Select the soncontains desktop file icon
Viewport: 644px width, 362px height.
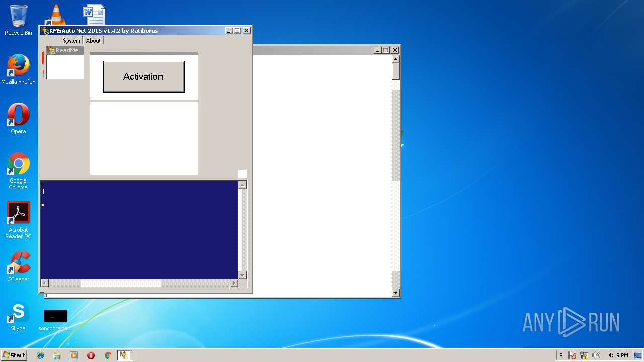(55, 320)
